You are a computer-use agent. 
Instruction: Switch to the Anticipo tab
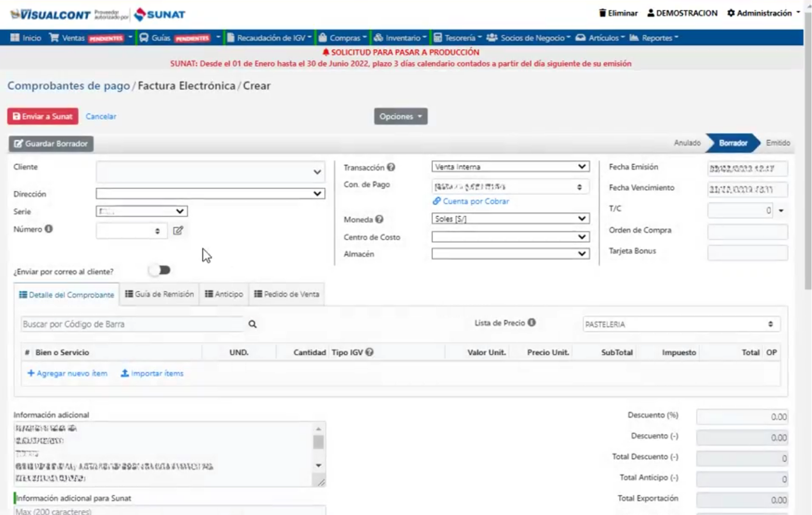coord(224,294)
